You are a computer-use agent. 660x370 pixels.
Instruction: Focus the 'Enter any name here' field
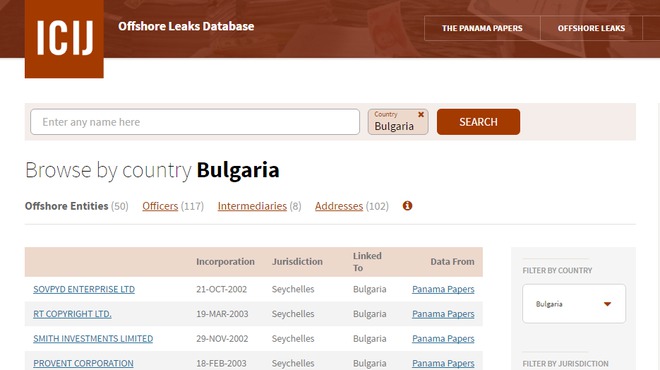click(195, 122)
